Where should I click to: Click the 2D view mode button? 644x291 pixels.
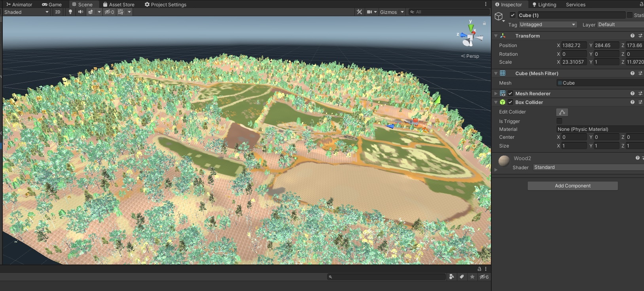58,12
